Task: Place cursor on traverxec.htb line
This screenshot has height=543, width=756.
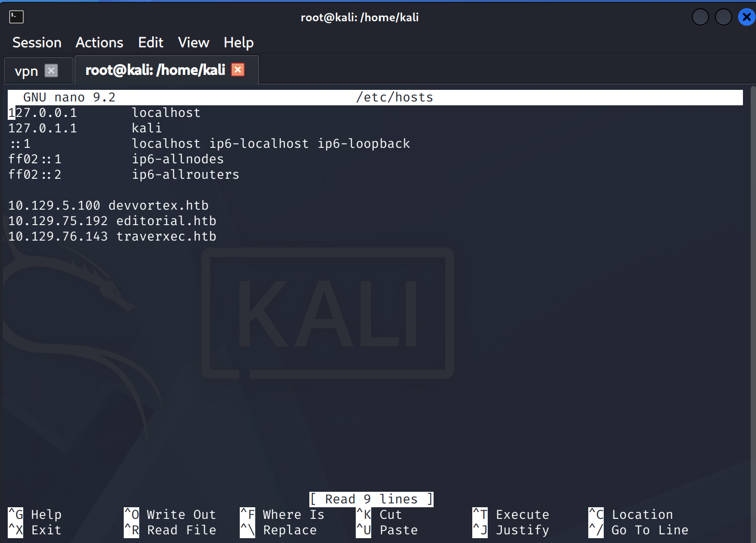Action: click(112, 236)
